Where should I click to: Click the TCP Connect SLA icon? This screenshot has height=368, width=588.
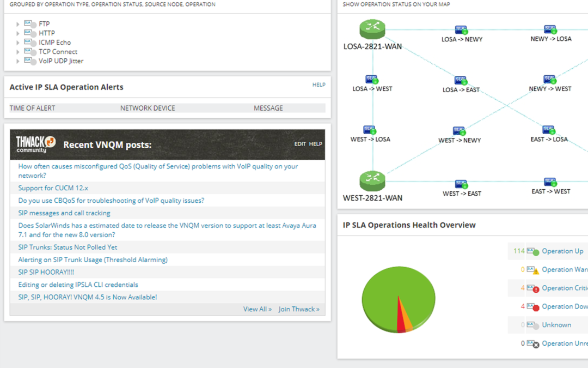[30, 52]
